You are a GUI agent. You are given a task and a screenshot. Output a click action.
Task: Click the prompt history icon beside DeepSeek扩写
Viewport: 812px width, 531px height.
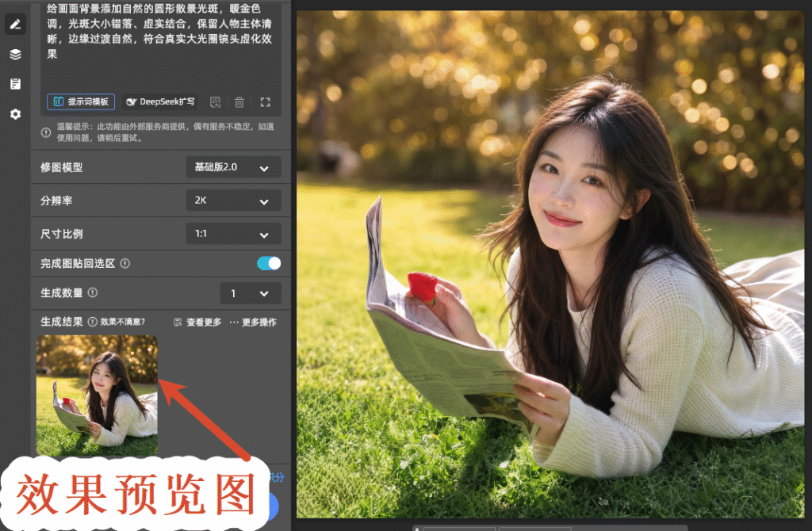[x=216, y=102]
